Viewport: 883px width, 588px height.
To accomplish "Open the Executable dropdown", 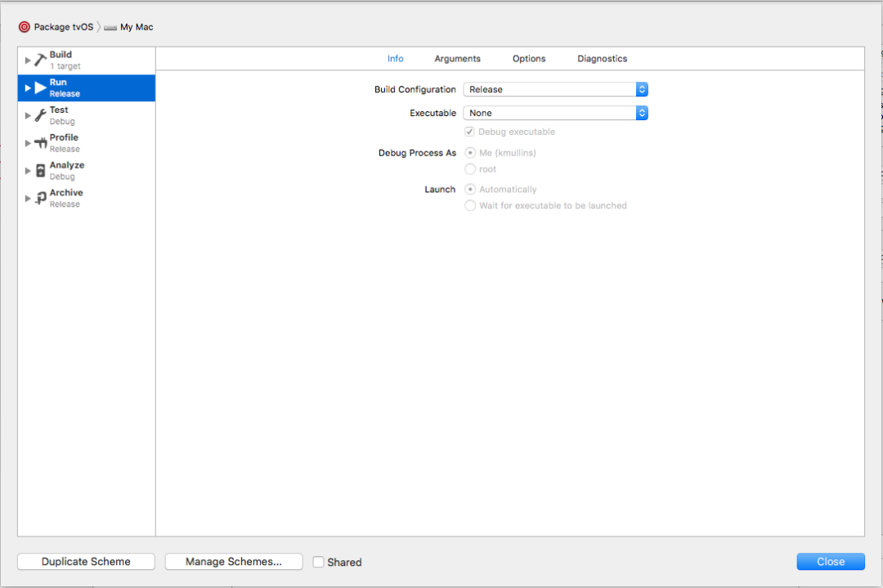I will click(556, 113).
